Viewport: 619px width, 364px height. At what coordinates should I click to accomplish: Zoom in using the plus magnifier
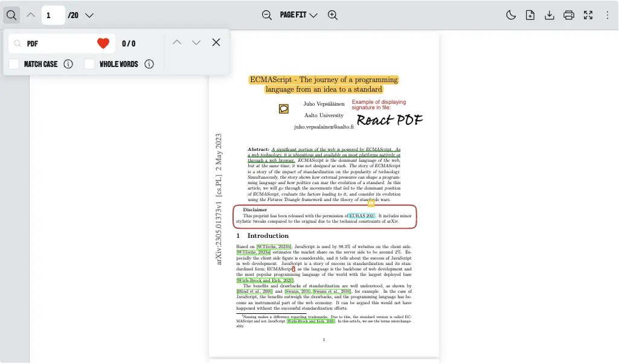point(332,15)
